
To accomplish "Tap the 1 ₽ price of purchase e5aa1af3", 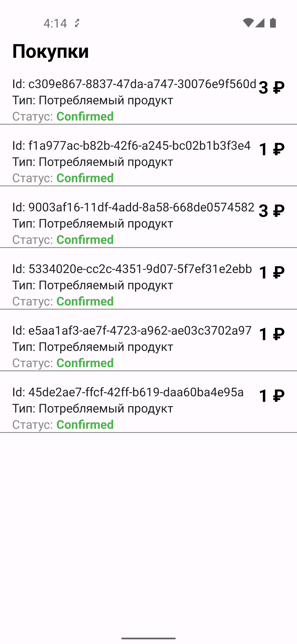I will pos(272,334).
